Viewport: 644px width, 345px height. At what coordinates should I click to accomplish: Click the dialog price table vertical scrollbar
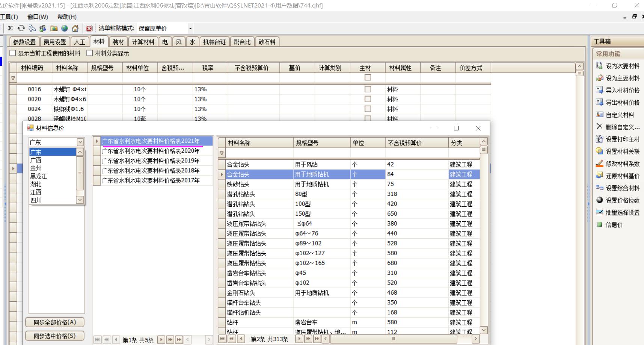coord(484,236)
